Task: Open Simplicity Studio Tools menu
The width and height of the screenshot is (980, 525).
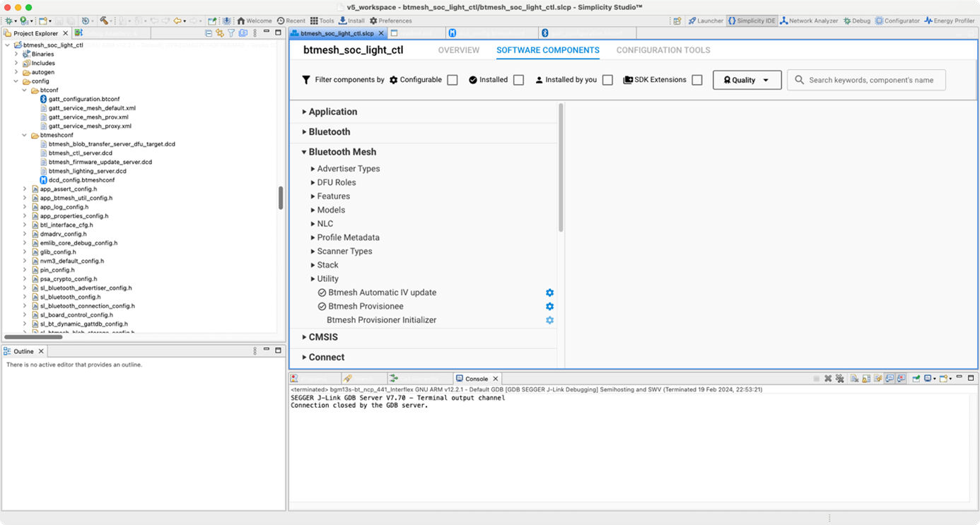Action: [322, 20]
